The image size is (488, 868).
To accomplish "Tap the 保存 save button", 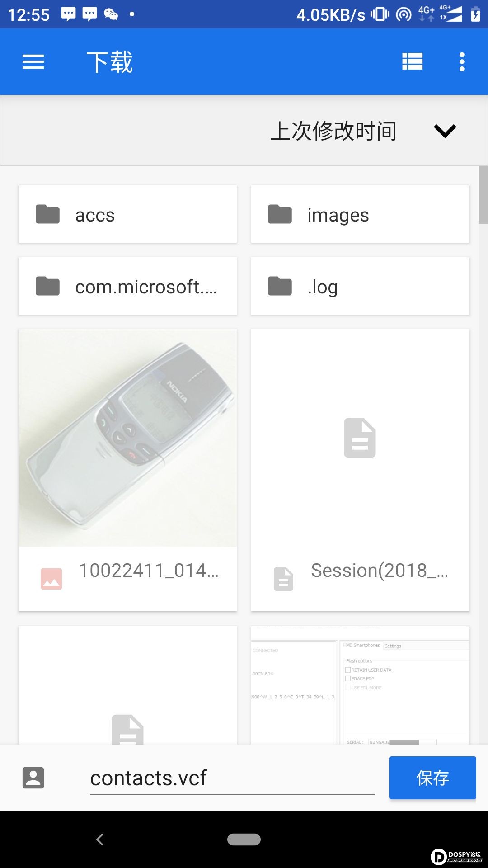I will point(433,778).
